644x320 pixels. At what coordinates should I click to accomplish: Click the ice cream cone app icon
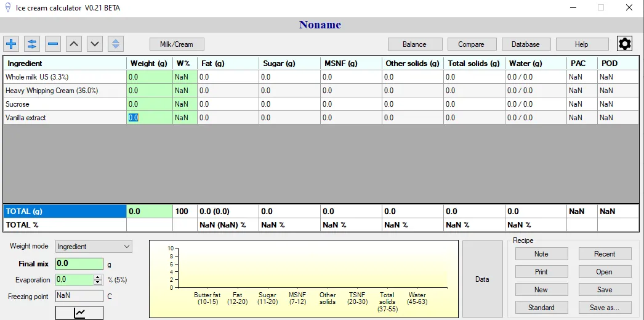pos(7,7)
